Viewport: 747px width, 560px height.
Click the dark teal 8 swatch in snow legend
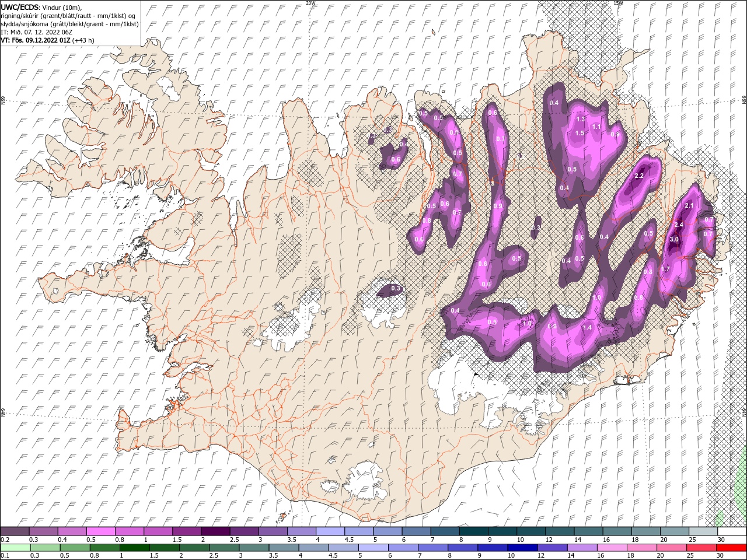(x=474, y=531)
